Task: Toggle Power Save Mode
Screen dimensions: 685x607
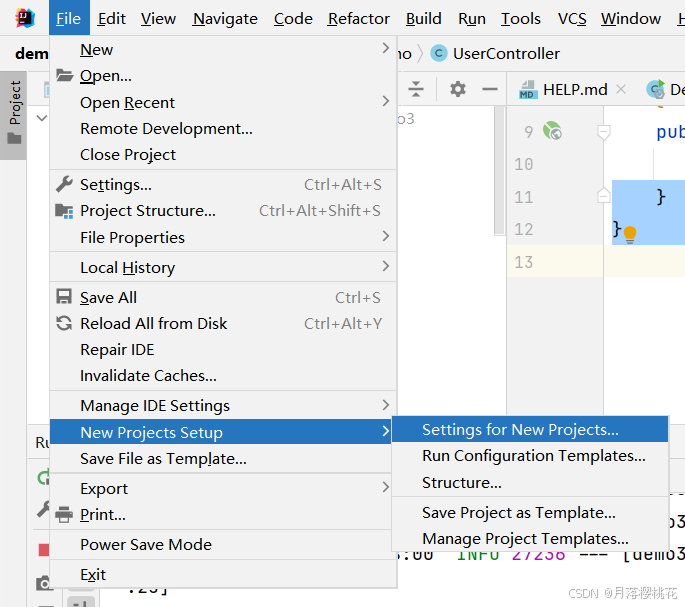Action: pyautogui.click(x=146, y=545)
